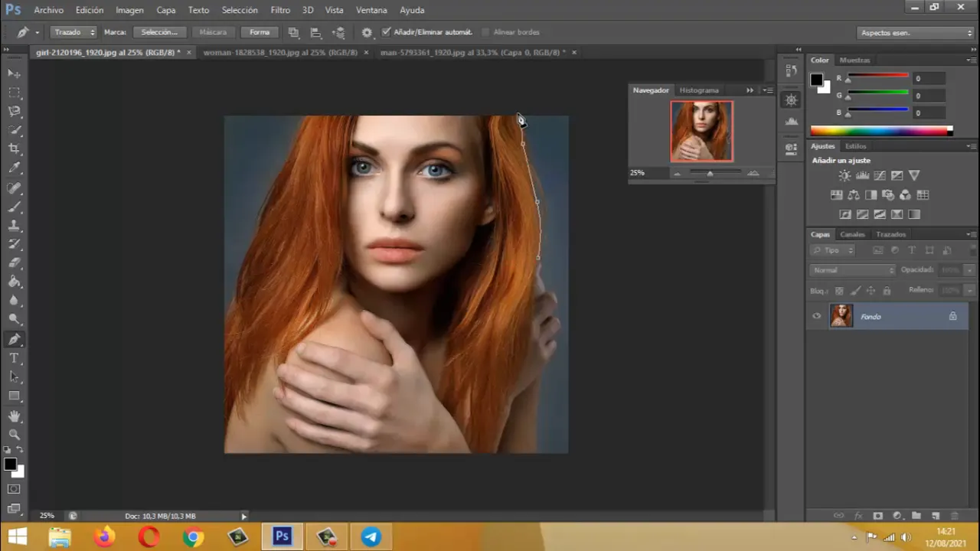
Task: Click the foreground color swatch in toolbar
Action: [10, 464]
